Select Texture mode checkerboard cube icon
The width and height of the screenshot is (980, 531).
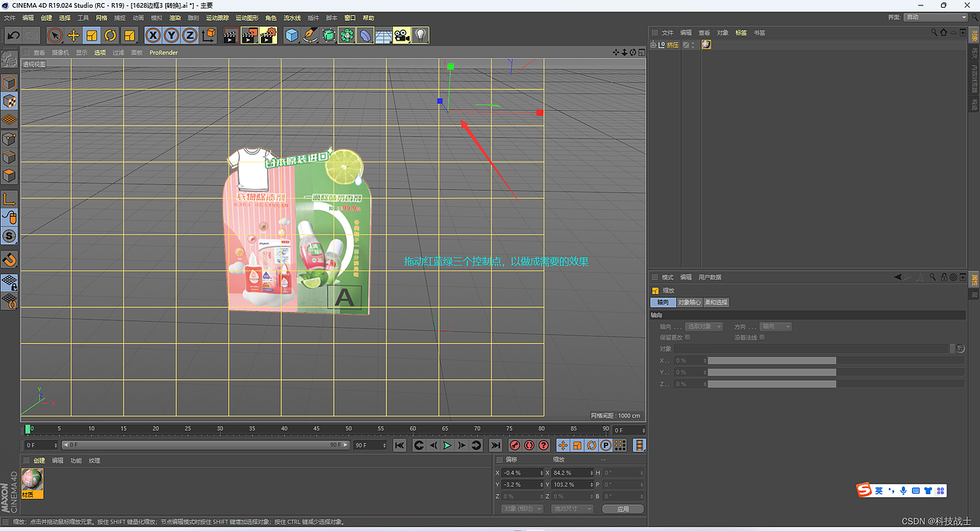9,101
